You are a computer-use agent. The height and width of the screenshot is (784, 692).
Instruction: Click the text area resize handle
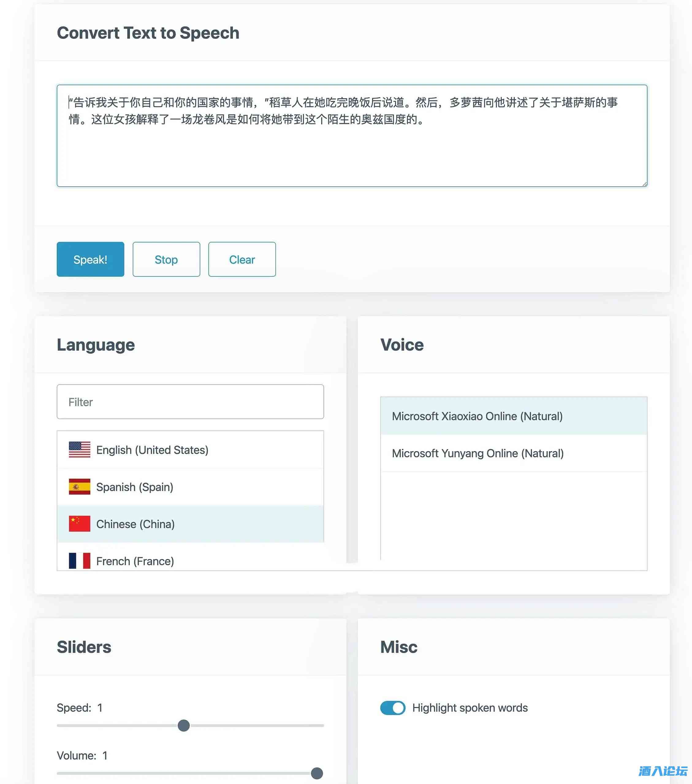pos(644,184)
